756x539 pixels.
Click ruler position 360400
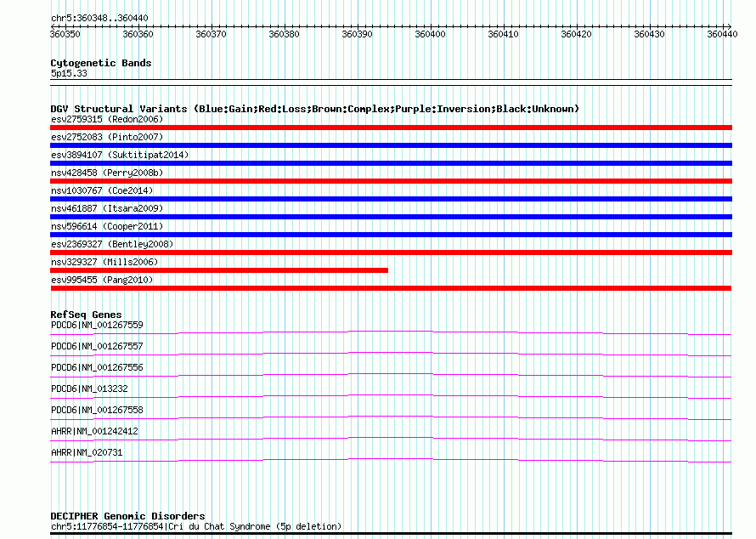[x=431, y=34]
